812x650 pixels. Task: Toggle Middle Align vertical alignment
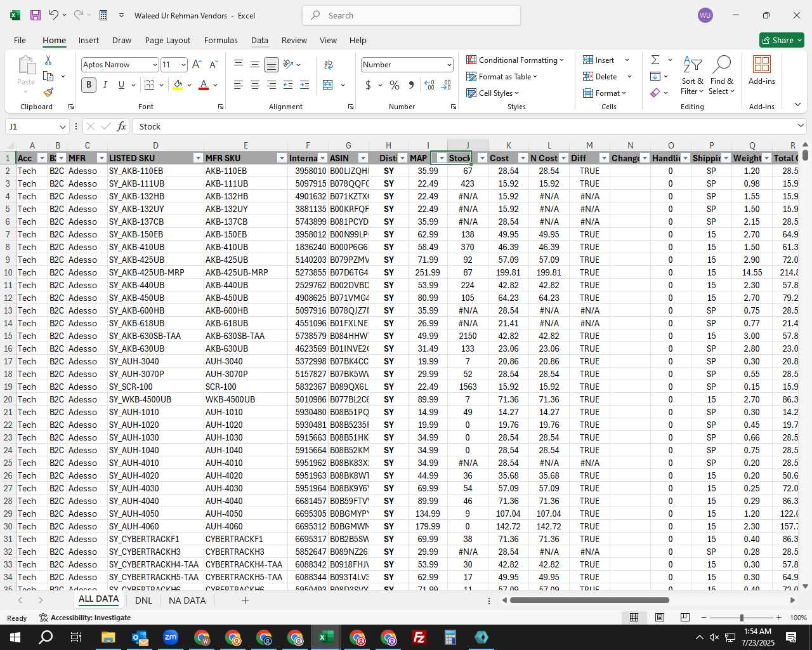tap(255, 65)
